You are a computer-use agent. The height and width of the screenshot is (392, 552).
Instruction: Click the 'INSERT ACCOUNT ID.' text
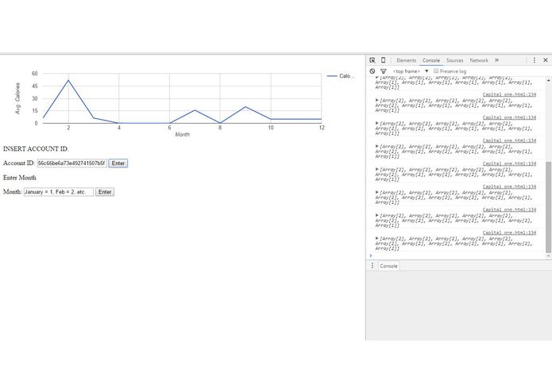[36, 148]
